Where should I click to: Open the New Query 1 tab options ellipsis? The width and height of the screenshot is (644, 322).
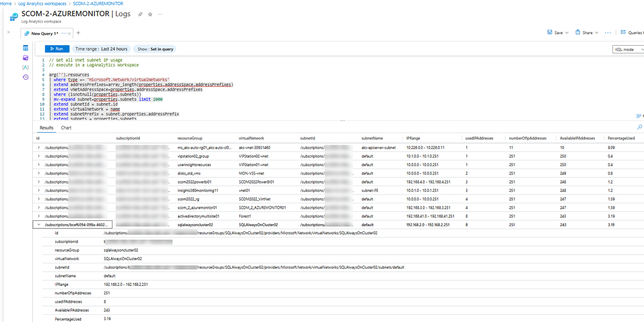(63, 33)
